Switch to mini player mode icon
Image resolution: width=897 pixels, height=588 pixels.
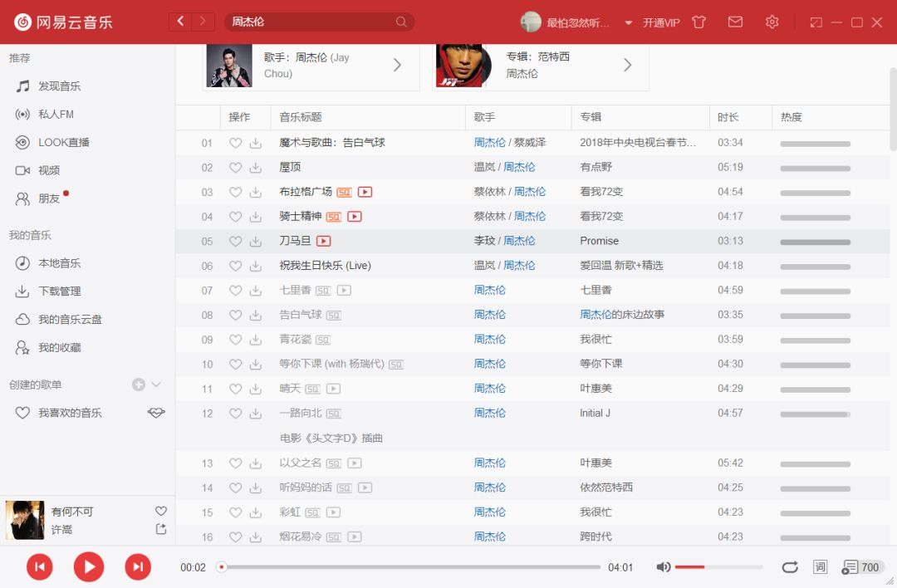pyautogui.click(x=816, y=22)
